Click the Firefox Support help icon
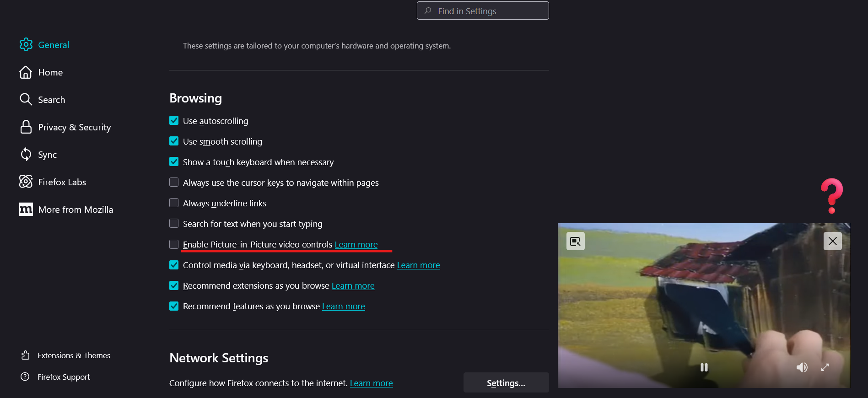 click(x=25, y=377)
